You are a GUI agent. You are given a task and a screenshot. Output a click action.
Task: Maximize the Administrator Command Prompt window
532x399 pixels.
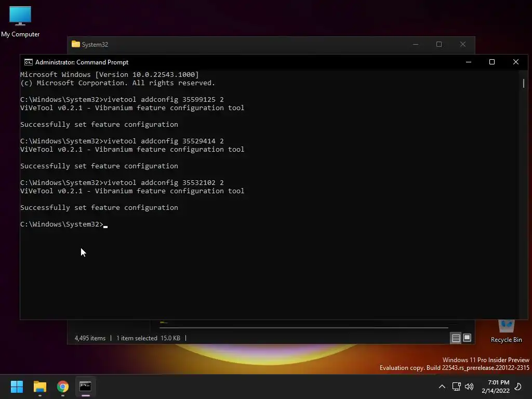tap(492, 62)
